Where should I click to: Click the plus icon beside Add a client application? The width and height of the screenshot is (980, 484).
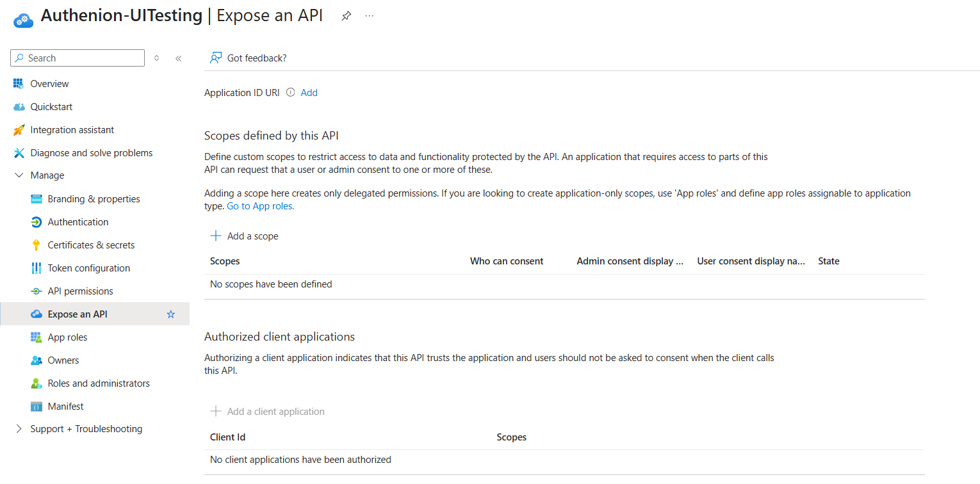[x=216, y=412]
